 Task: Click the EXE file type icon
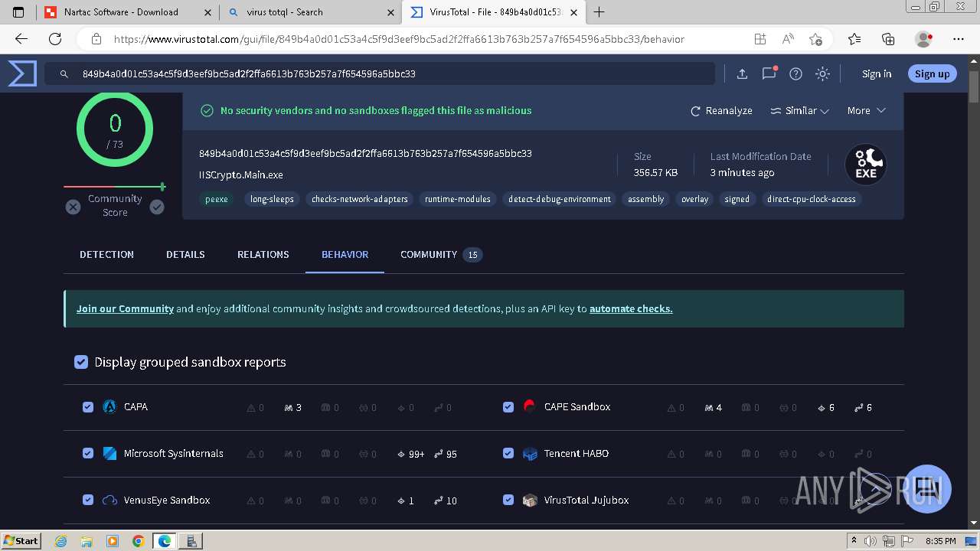click(x=865, y=165)
